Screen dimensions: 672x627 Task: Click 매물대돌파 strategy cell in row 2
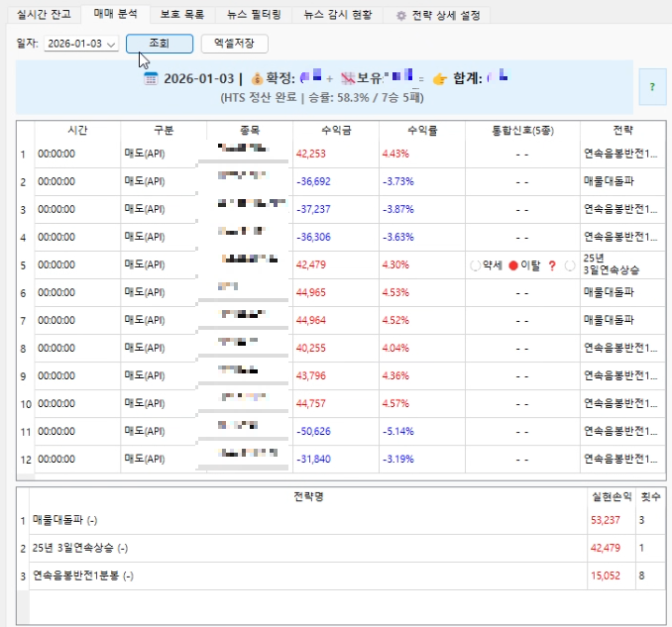[622, 181]
